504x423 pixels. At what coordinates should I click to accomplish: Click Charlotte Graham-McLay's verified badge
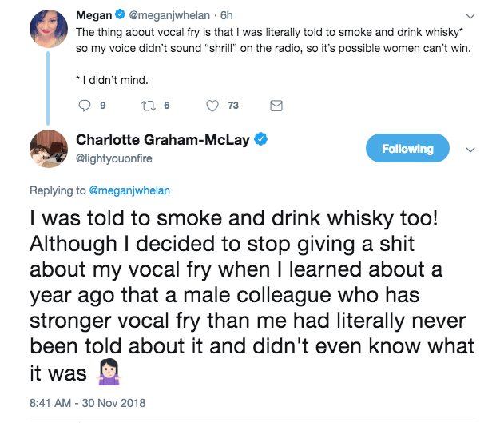[x=260, y=139]
